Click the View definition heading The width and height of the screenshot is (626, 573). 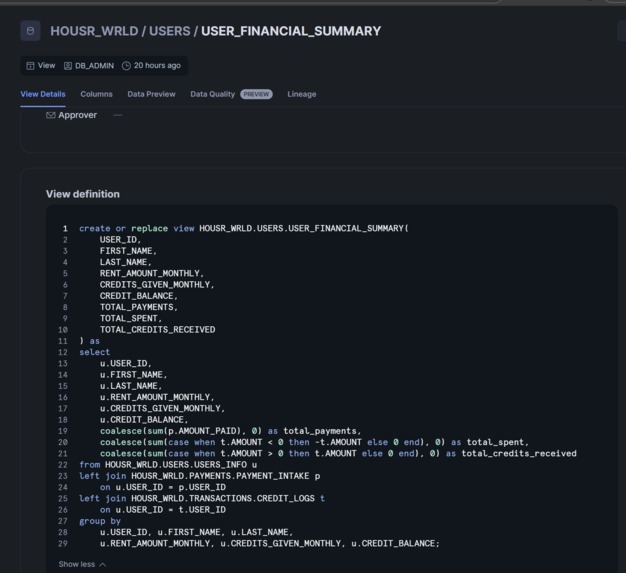click(x=83, y=194)
